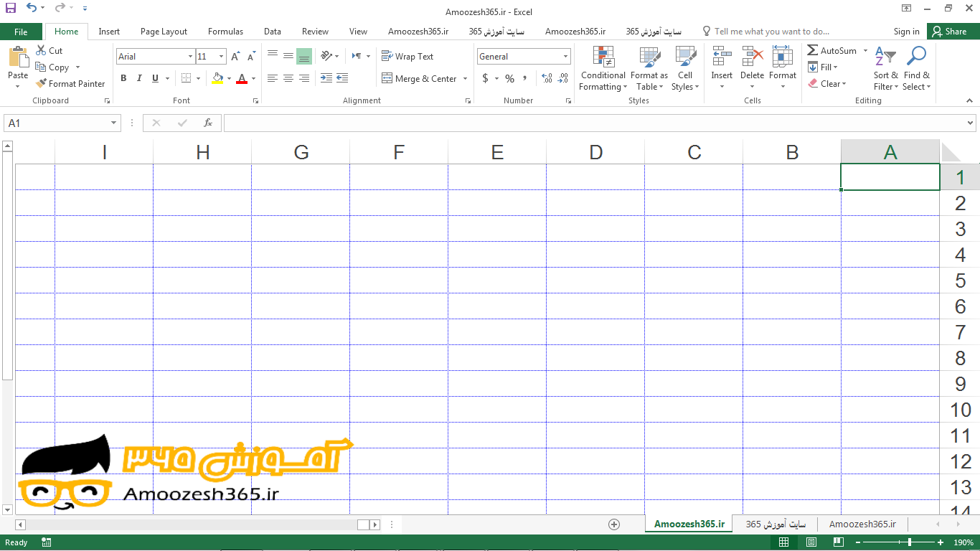Click the zoom slider in status bar
980x551 pixels.
[x=910, y=542]
